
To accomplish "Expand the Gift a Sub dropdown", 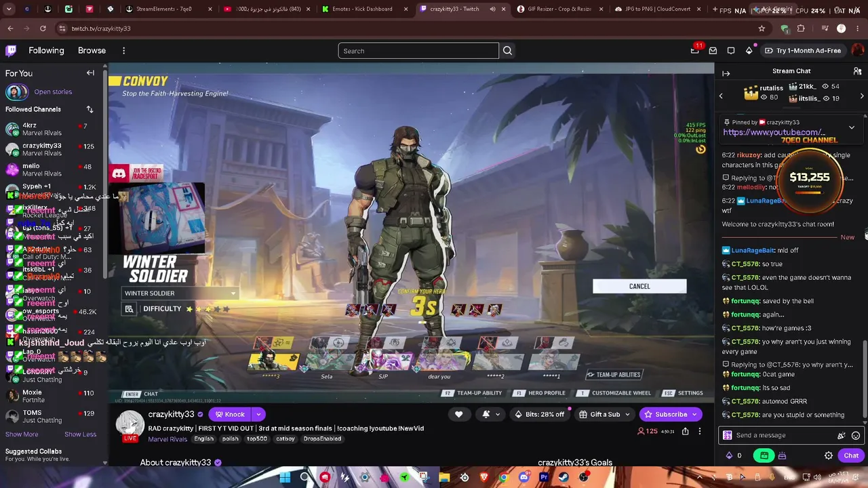I will (627, 414).
